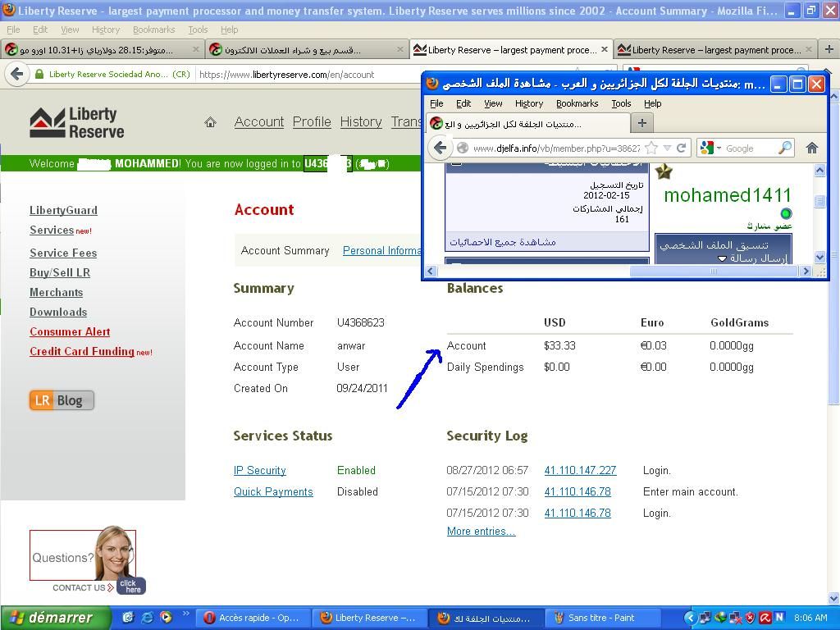Open the Quick Payments link
This screenshot has width=840, height=630.
(273, 492)
